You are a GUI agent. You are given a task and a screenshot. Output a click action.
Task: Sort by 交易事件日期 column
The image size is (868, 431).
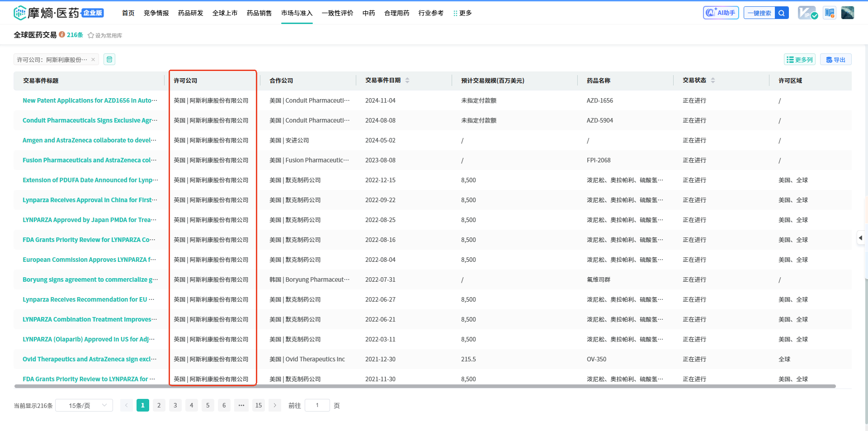pyautogui.click(x=407, y=80)
